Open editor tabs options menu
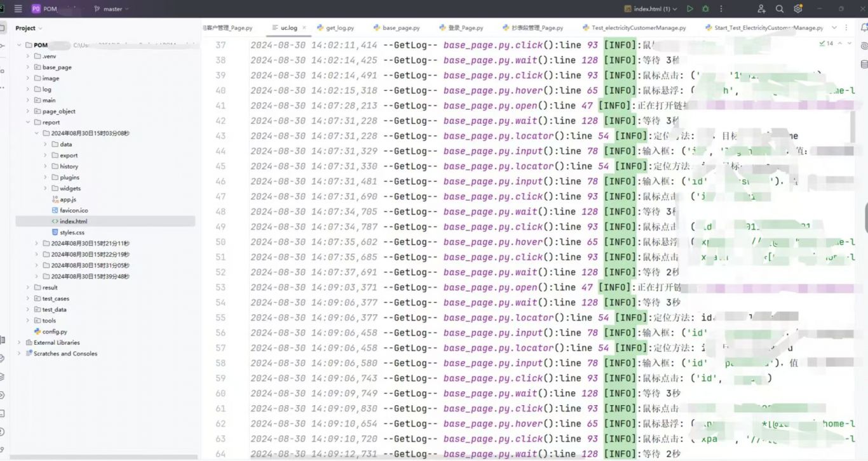This screenshot has height=461, width=868. click(846, 28)
